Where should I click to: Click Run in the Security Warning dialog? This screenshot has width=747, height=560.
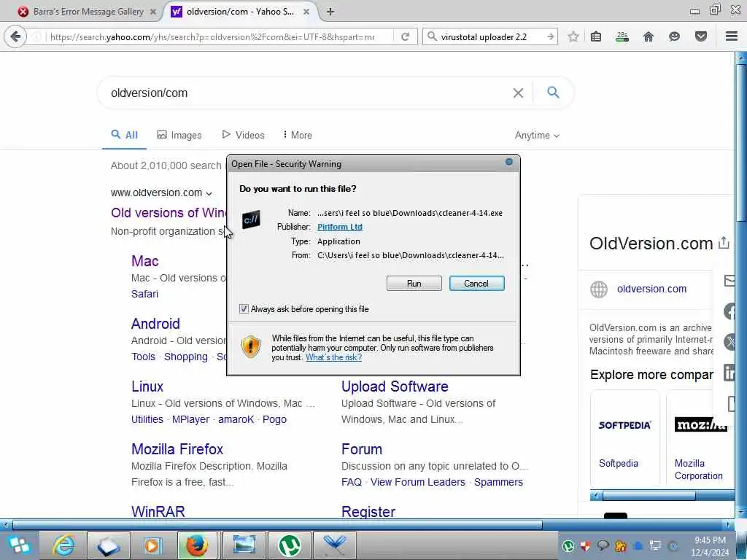[414, 284]
